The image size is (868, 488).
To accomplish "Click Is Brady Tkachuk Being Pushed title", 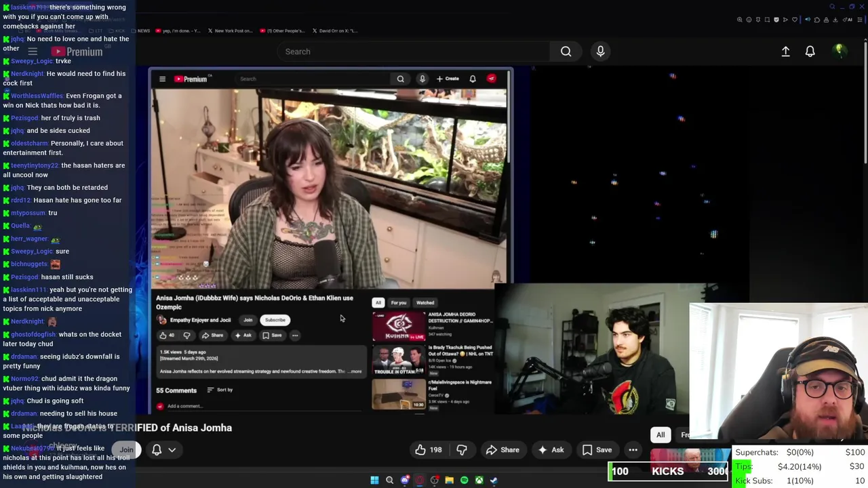I will click(460, 350).
